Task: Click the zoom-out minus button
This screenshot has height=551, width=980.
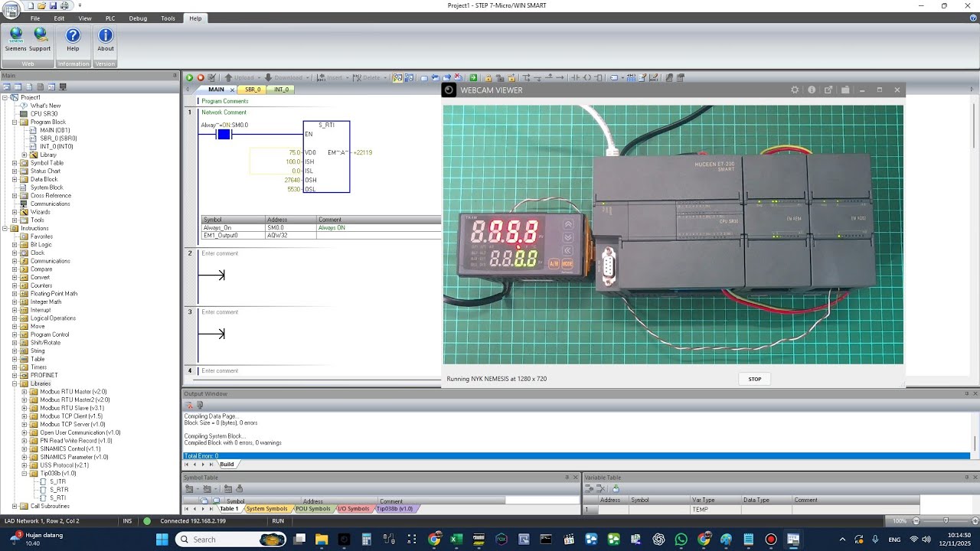Action: pos(916,521)
